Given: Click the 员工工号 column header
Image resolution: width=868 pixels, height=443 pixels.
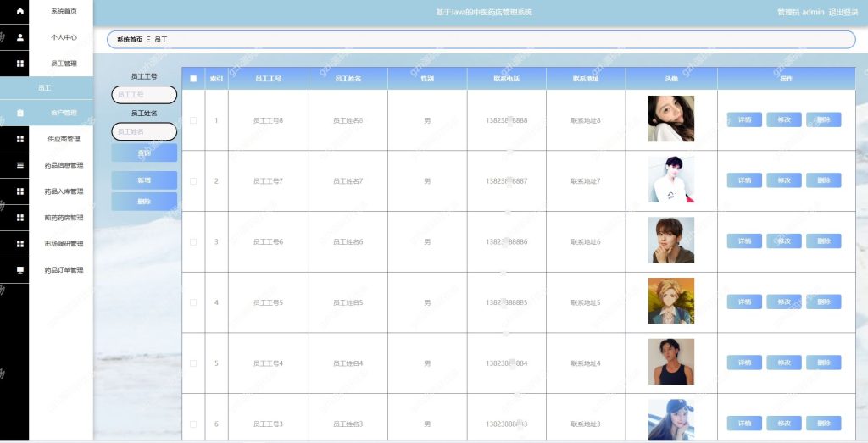Looking at the screenshot, I should [269, 79].
